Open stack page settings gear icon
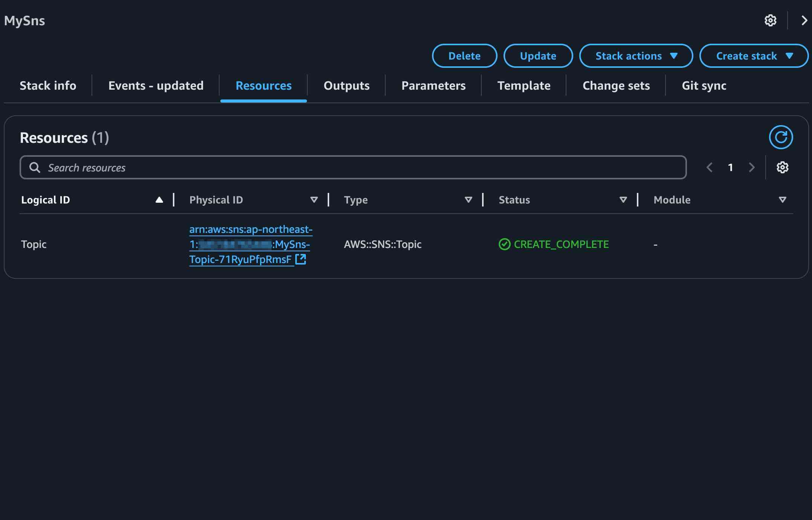 click(770, 20)
